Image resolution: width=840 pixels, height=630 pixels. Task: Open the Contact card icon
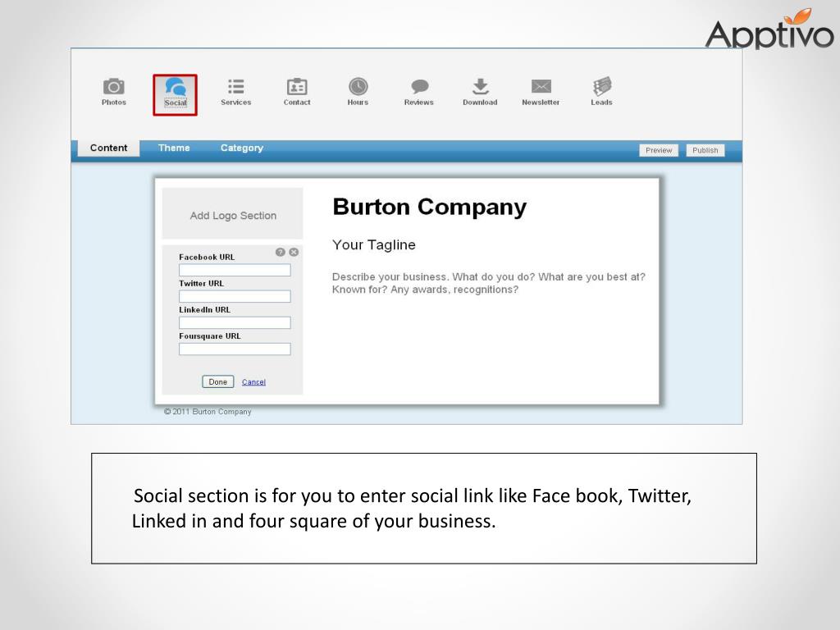pos(297,87)
